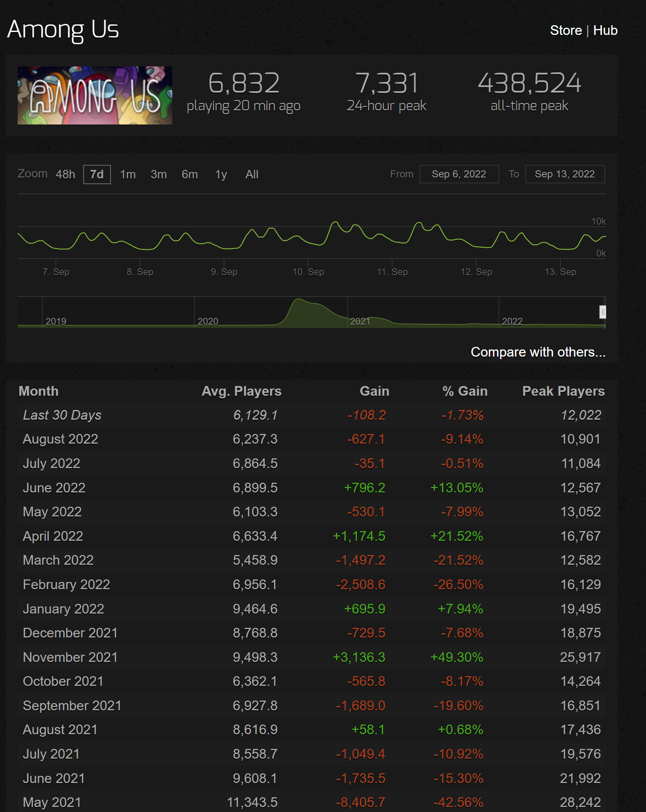Click the September 2021 row label

[x=72, y=706]
